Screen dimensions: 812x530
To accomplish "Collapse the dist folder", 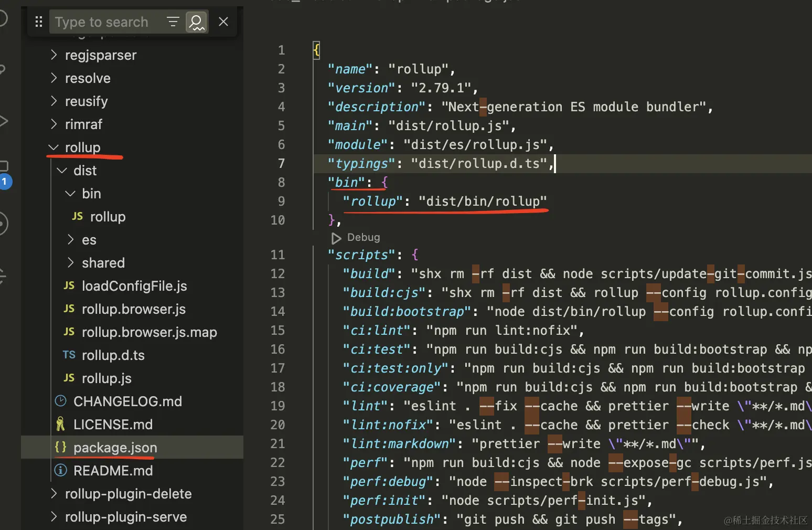I will pos(62,171).
